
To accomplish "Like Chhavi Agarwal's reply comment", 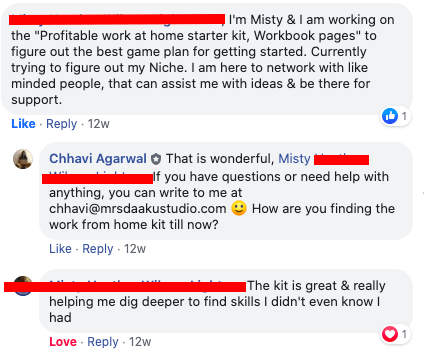I will click(60, 249).
